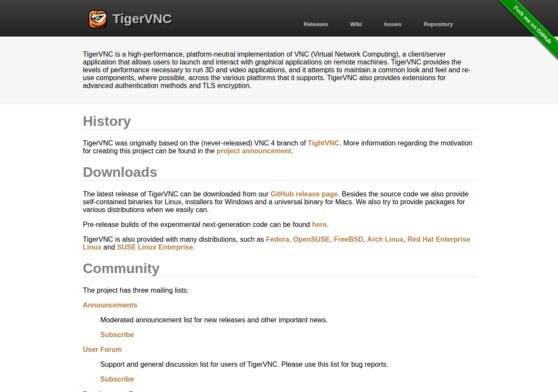
Task: Open the project announcement link
Action: [x=254, y=151]
